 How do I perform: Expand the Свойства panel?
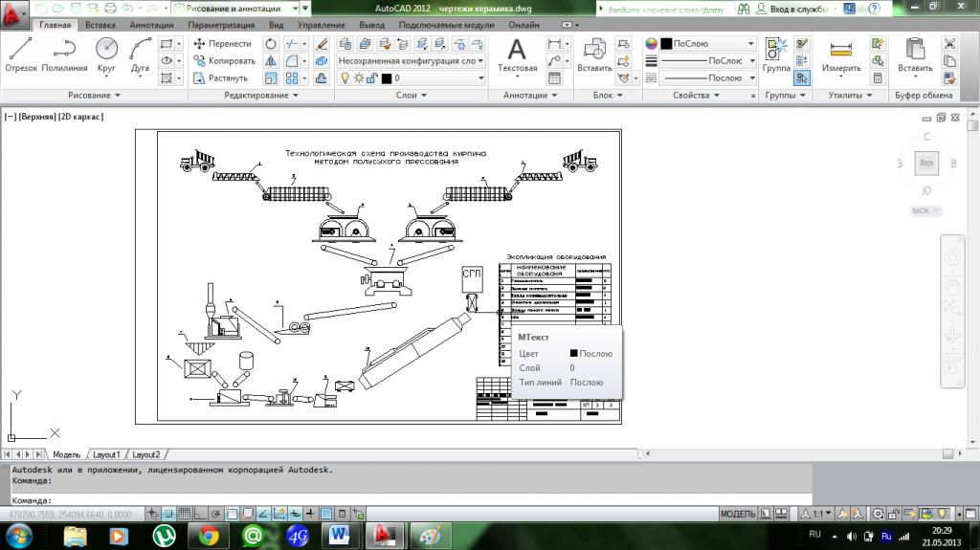tap(696, 95)
